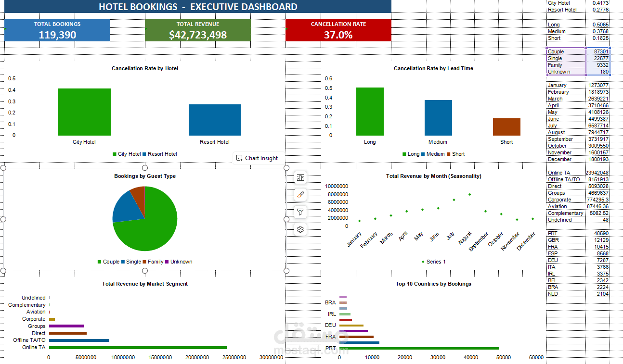Viewport: 623px width, 364px height.
Task: Select the 'Top 10 Countries by Bookings' title
Action: click(433, 284)
